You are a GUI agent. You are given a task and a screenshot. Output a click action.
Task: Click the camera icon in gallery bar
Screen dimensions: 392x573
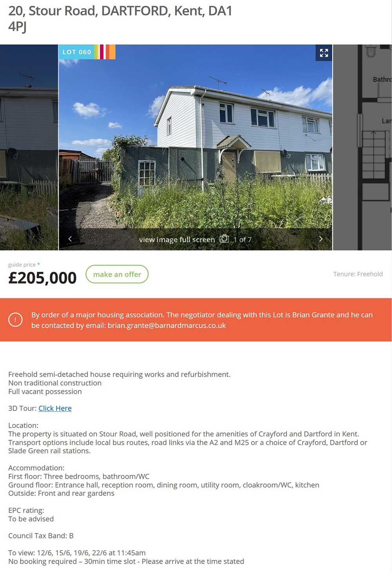coord(224,239)
